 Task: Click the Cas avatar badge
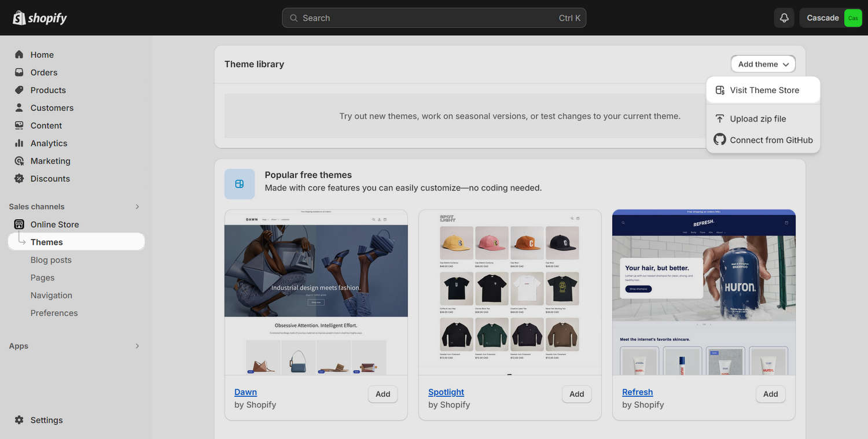[853, 18]
